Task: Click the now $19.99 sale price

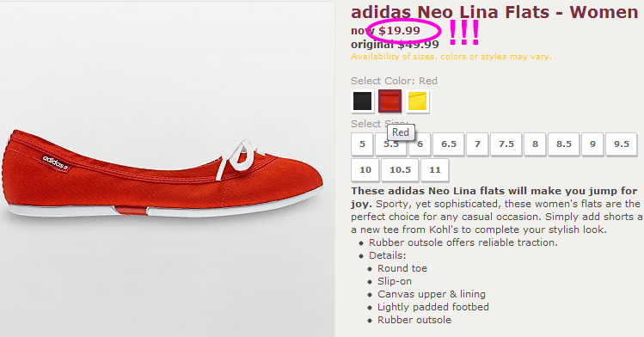Action: click(386, 30)
